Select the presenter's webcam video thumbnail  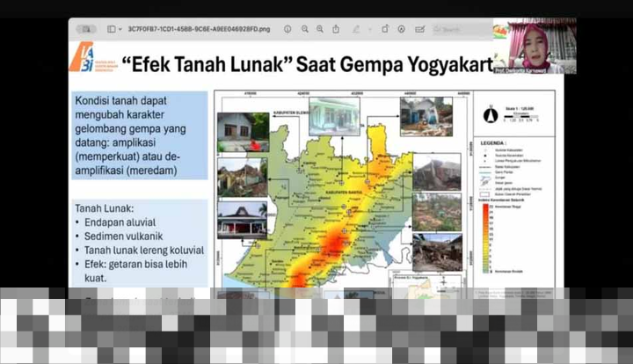tap(534, 45)
